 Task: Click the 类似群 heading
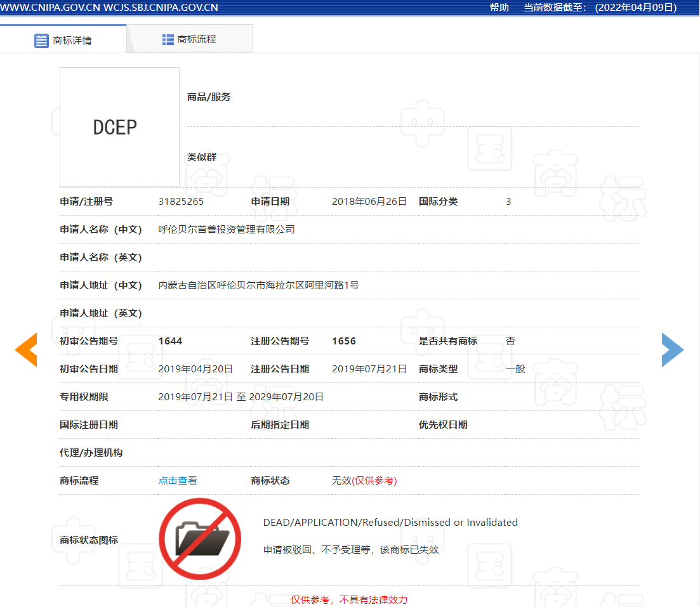201,157
